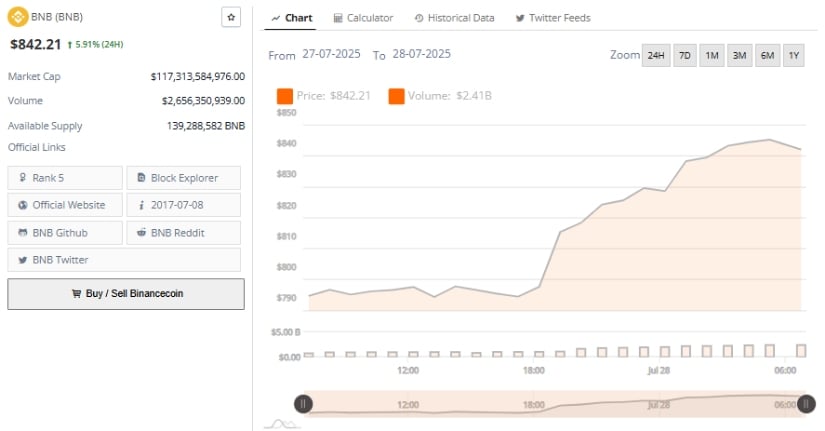Set zoom to 24H
Viewport: 825px width, 431px height.
pyautogui.click(x=656, y=55)
